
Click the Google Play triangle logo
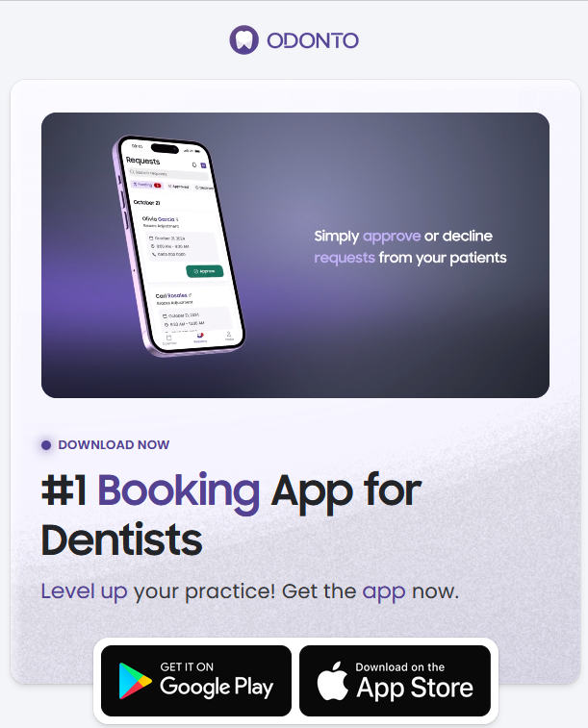point(134,681)
